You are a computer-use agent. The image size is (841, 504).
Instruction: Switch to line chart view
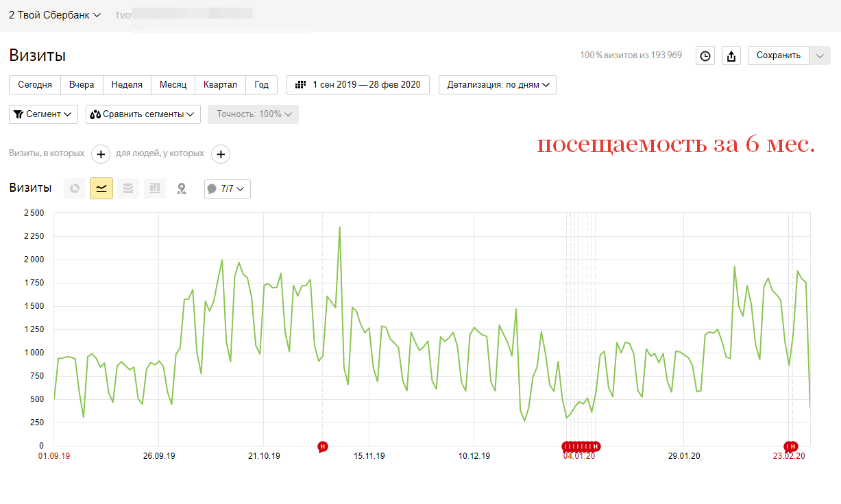[101, 188]
